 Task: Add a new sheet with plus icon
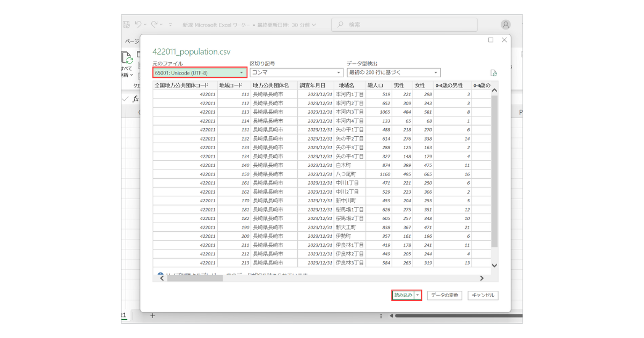pyautogui.click(x=152, y=315)
